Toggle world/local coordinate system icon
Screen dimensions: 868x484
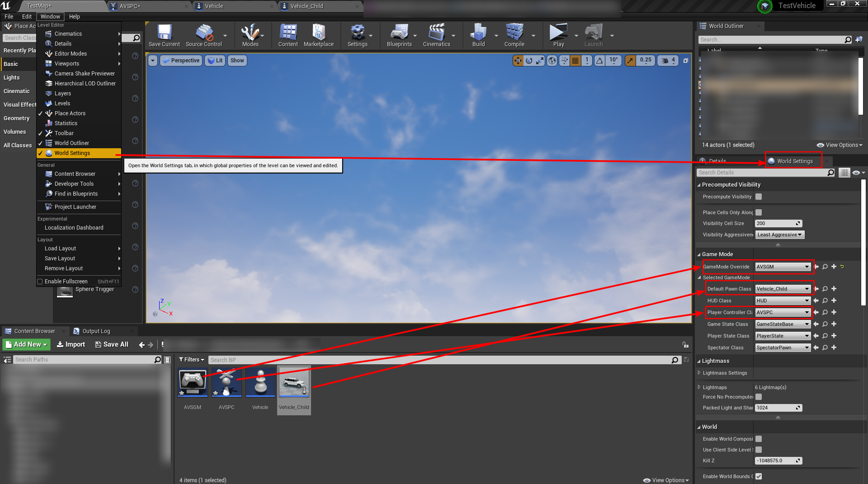click(552, 60)
